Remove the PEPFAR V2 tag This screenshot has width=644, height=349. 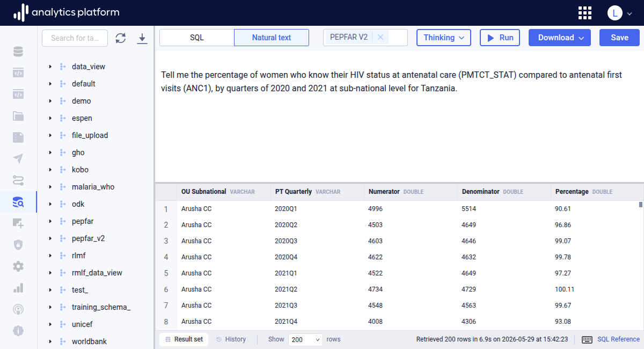tap(380, 38)
